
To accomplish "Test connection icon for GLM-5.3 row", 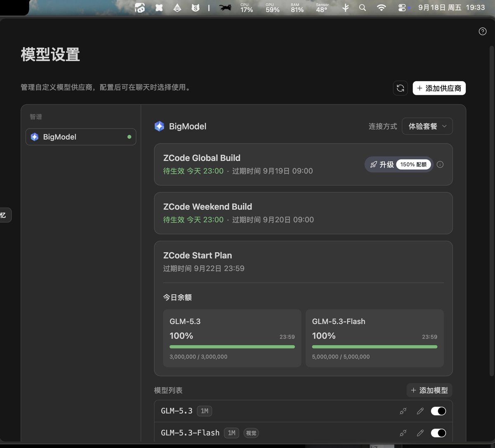I will pos(403,411).
